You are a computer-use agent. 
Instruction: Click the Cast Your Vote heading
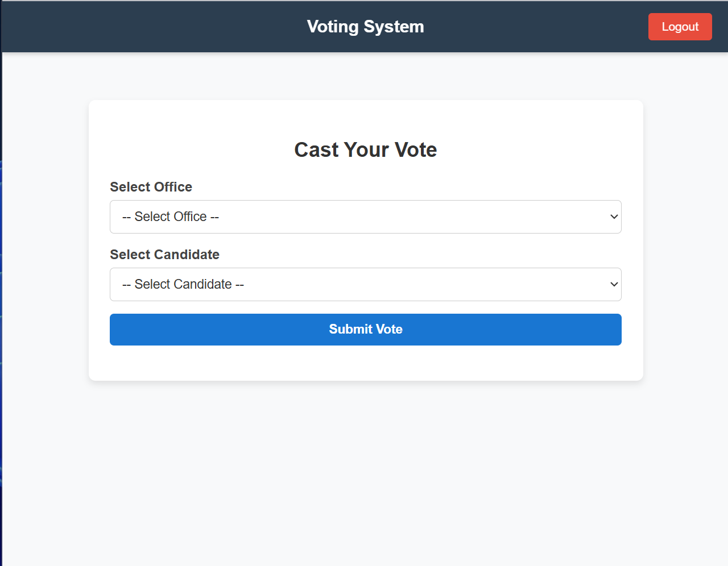pyautogui.click(x=365, y=149)
